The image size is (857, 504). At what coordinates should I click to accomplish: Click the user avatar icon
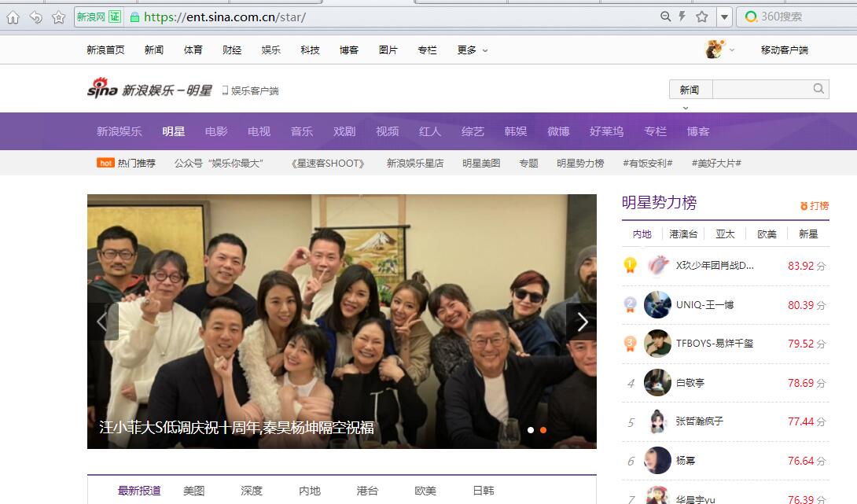click(715, 50)
